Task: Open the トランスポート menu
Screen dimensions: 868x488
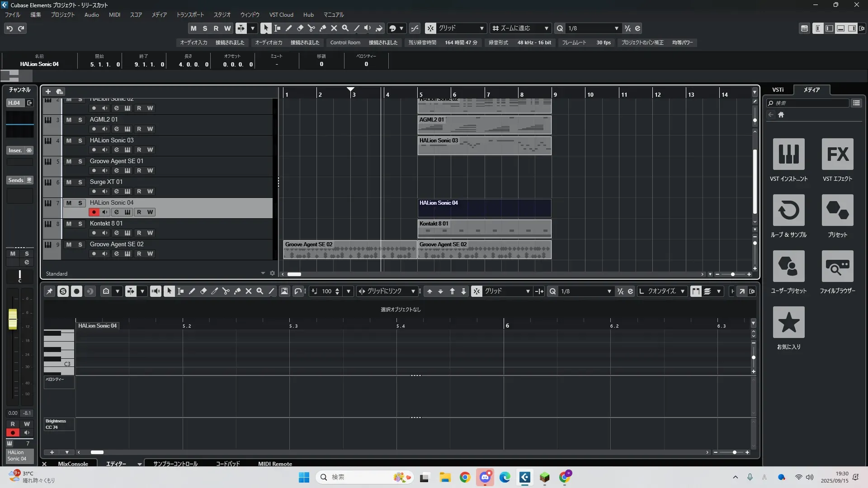Action: pos(190,14)
